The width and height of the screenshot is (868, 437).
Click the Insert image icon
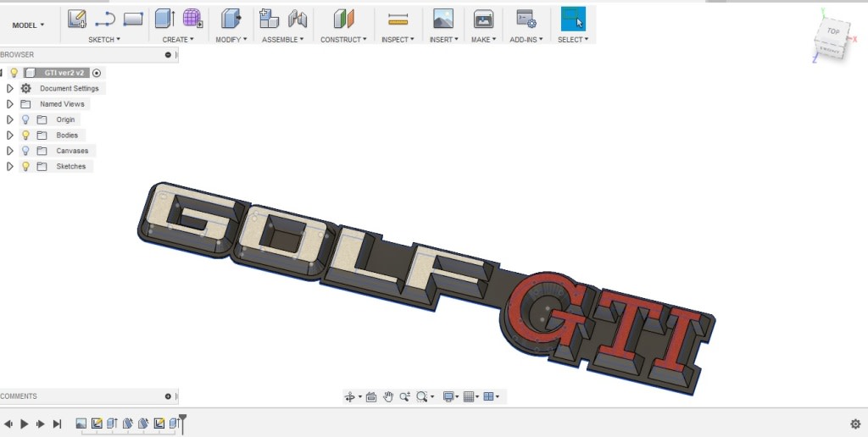(442, 19)
